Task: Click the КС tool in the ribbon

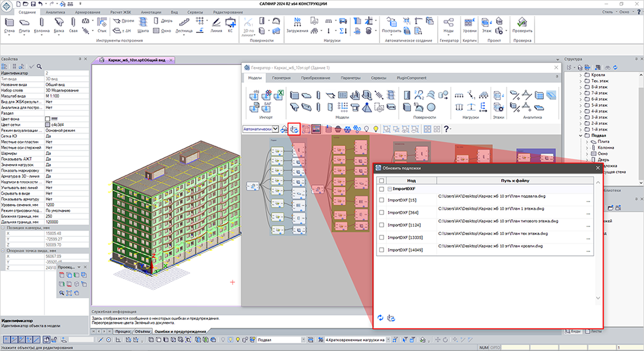Action: pyautogui.click(x=231, y=25)
